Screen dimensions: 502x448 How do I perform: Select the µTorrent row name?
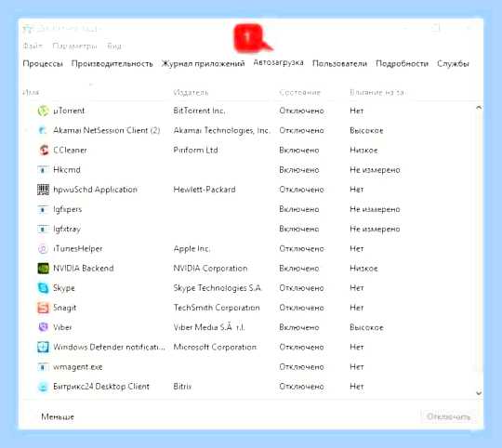pos(69,111)
